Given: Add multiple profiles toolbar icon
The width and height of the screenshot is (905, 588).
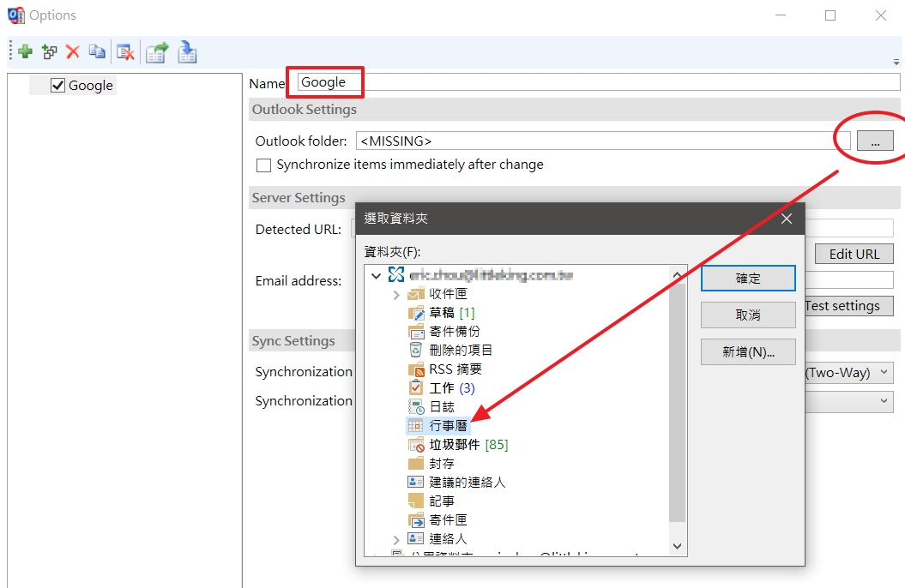Looking at the screenshot, I should 49,52.
